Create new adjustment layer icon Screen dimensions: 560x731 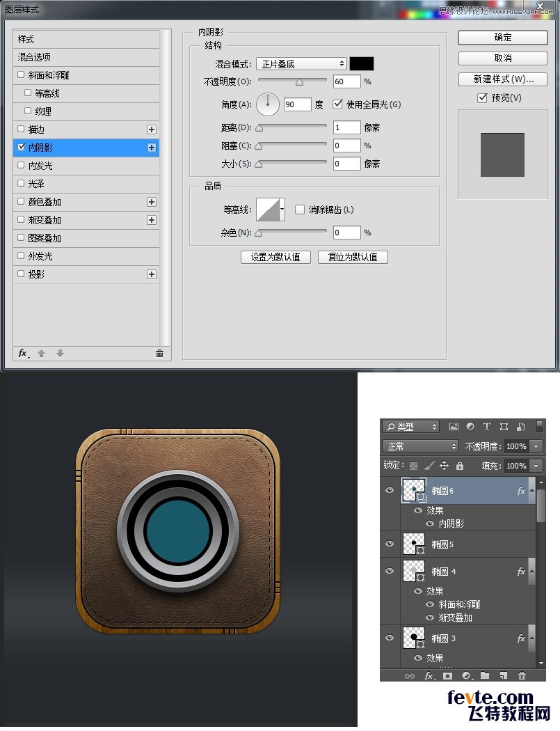point(467,676)
